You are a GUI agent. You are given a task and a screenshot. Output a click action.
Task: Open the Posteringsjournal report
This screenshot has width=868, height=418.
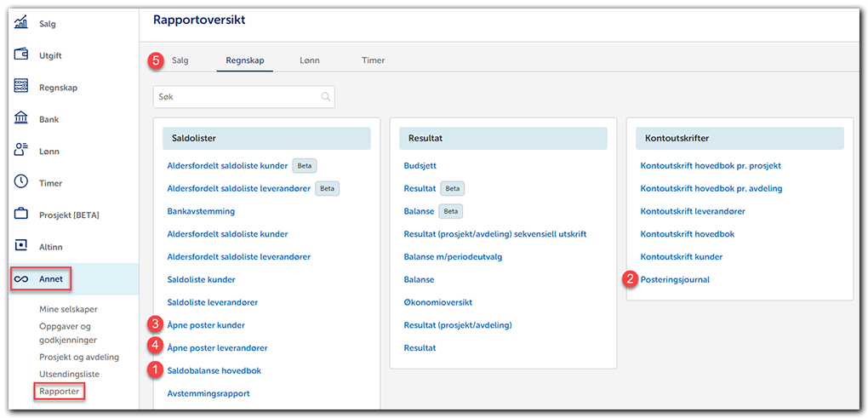coord(675,279)
